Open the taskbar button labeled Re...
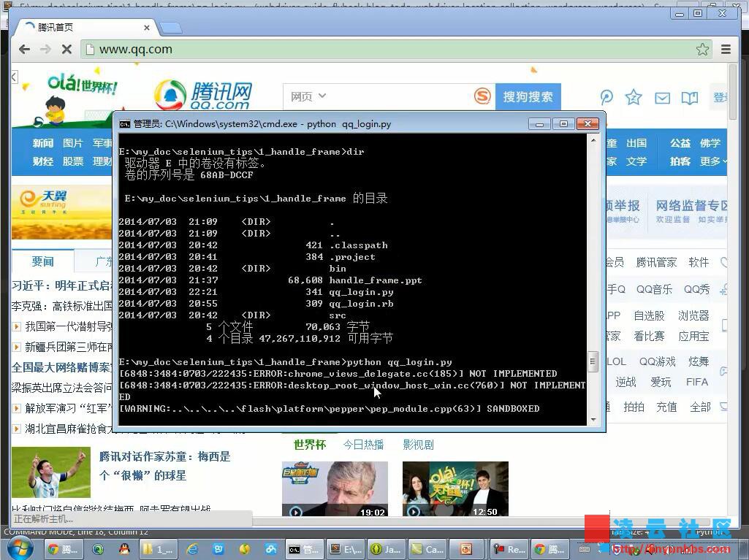The height and width of the screenshot is (560, 749). pyautogui.click(x=509, y=550)
